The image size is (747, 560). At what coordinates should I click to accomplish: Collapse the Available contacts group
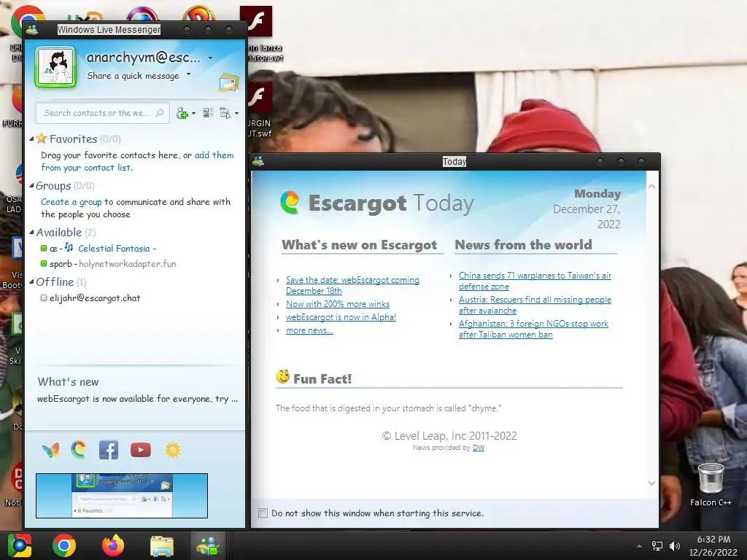click(31, 233)
